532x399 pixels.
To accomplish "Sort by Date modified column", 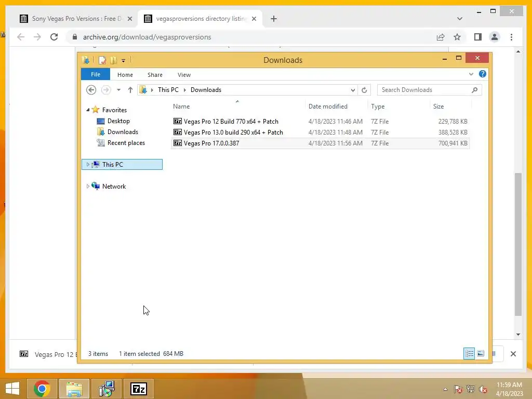I will coord(328,106).
